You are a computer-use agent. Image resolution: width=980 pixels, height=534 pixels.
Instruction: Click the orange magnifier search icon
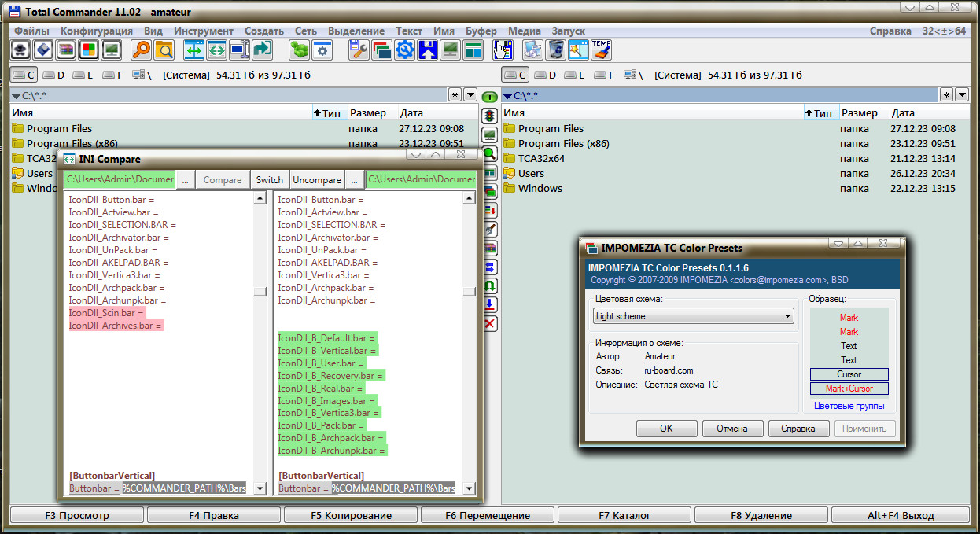point(141,50)
